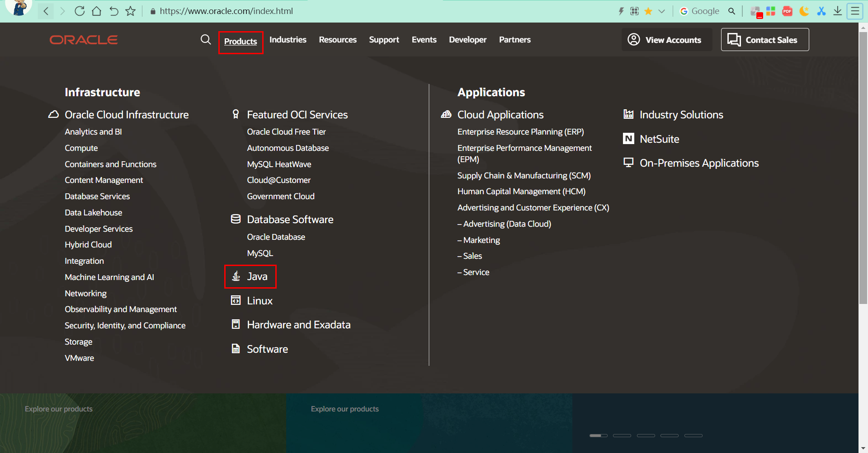Open the Partners menu

pyautogui.click(x=515, y=40)
